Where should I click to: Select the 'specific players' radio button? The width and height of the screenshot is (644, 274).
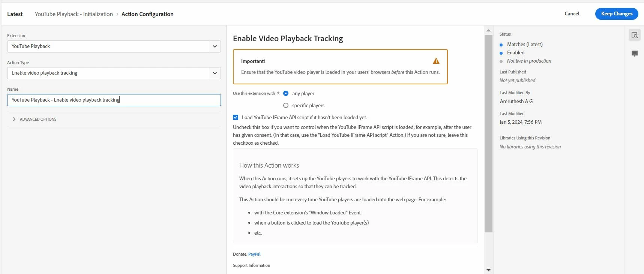point(286,105)
